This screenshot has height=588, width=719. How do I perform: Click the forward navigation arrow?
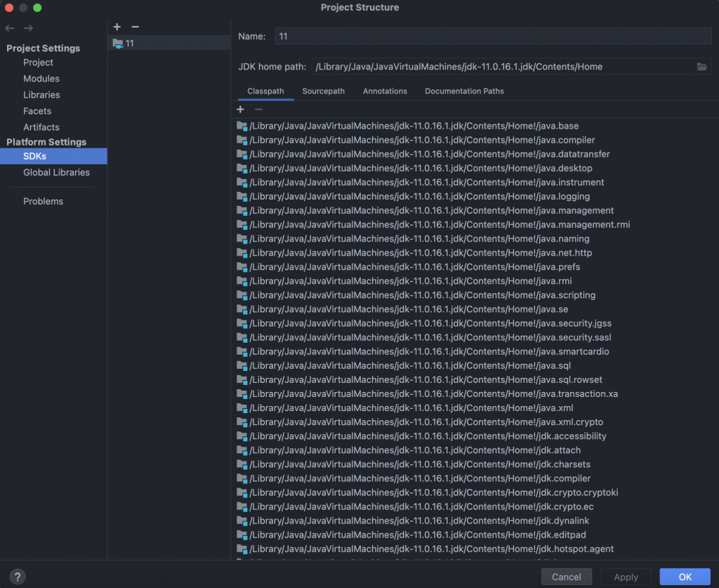click(28, 28)
